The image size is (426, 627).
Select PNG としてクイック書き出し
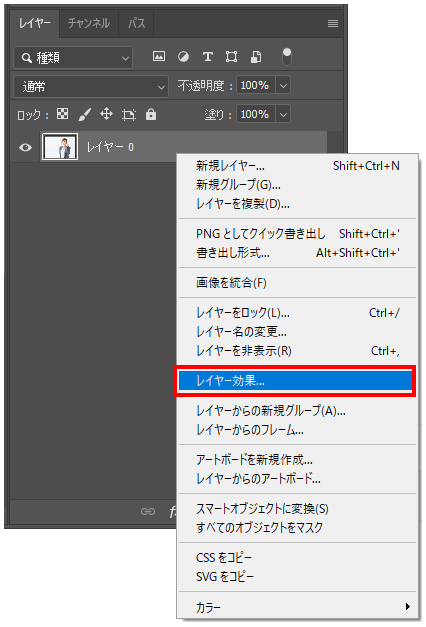click(297, 234)
